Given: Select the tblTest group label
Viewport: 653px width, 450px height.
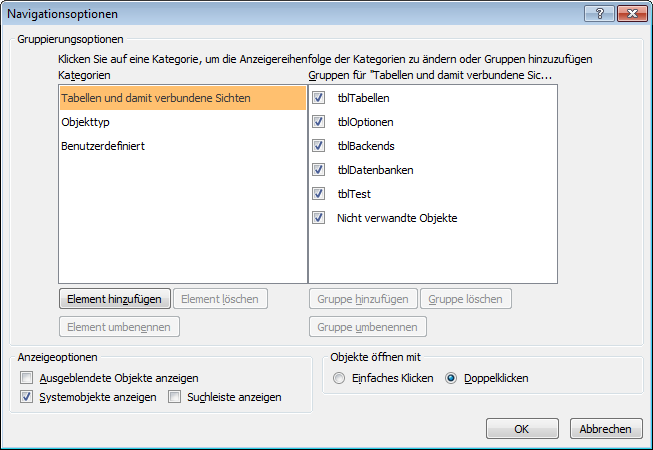Looking at the screenshot, I should (354, 194).
